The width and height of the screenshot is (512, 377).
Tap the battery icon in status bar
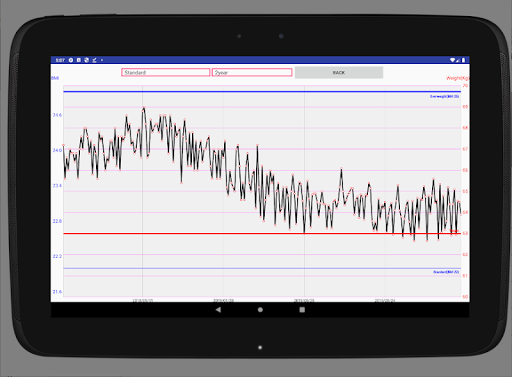tap(463, 60)
